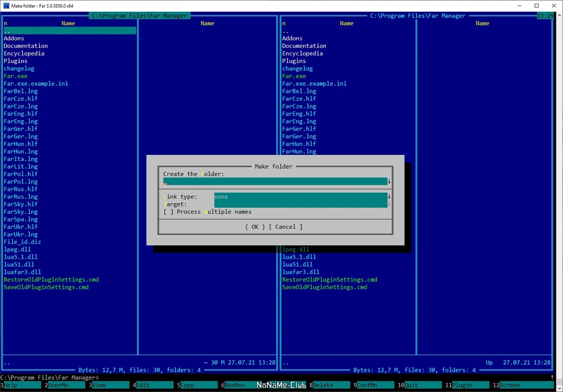This screenshot has width=563, height=392.
Task: Select RestoreOldPluginSettings.cmd in left panel
Action: [52, 279]
